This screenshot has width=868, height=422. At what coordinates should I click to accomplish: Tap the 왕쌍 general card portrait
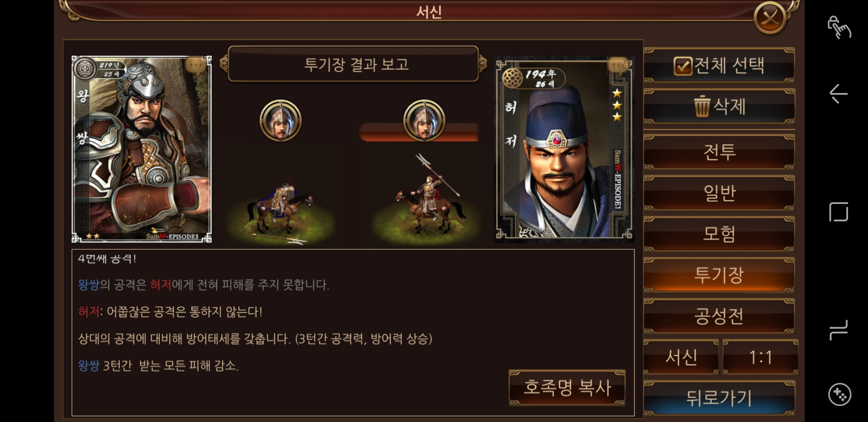[x=142, y=149]
